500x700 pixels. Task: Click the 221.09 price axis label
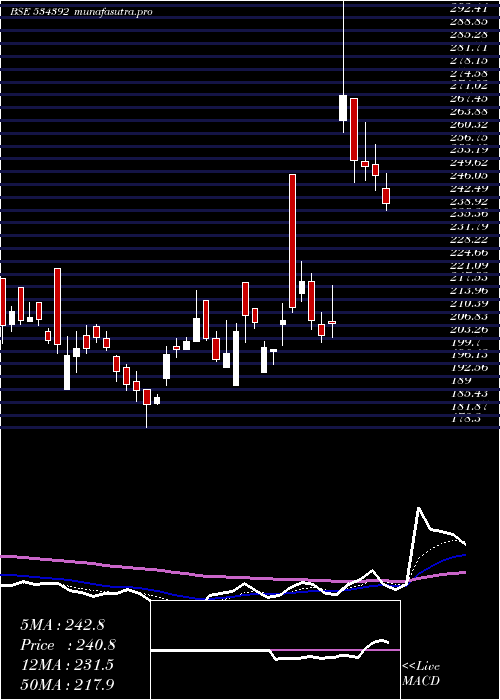point(470,266)
